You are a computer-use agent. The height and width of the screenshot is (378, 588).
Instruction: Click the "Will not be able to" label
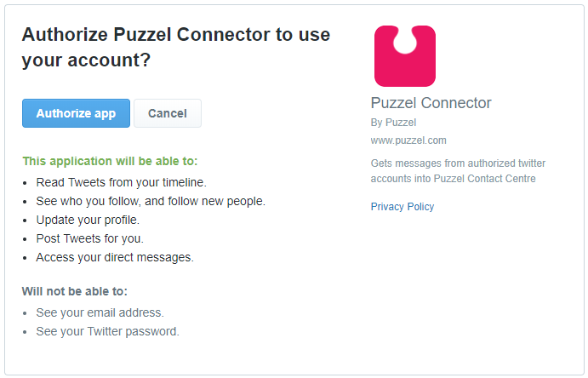pyautogui.click(x=75, y=291)
